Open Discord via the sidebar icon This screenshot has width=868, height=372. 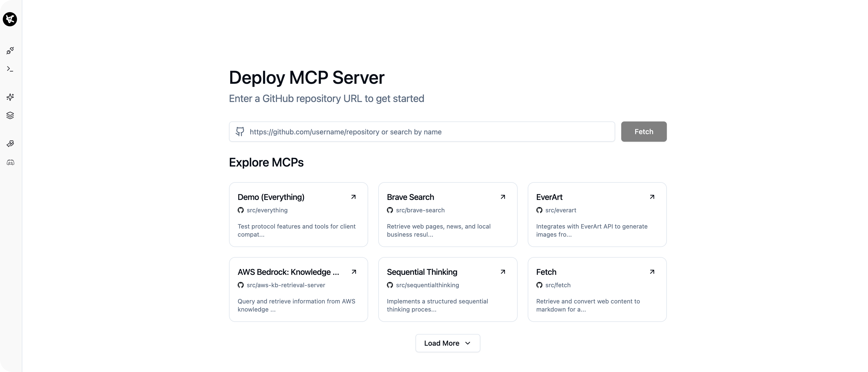(10, 162)
